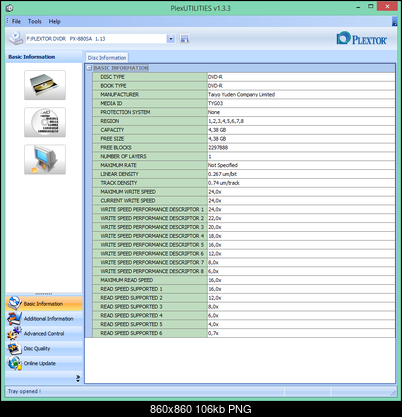This screenshot has width=402, height=417.
Task: Select the BOOK TYPE row
Action: (244, 86)
